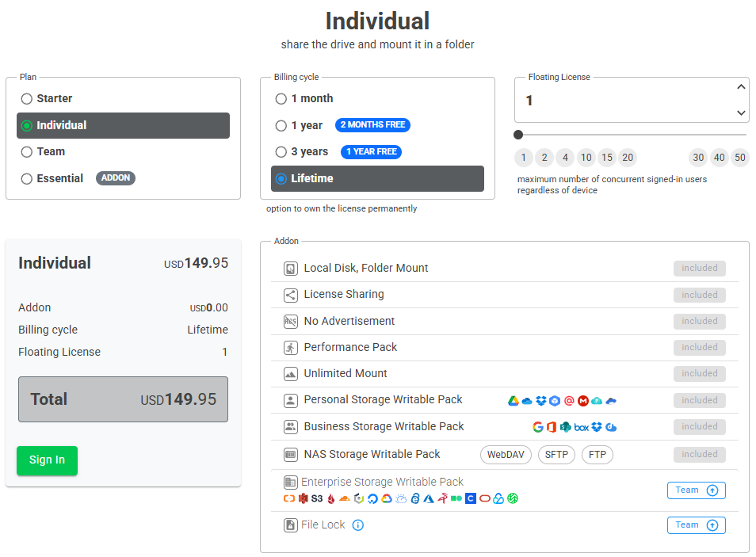The height and width of the screenshot is (557, 756).
Task: Decrease Floating License with down arrow
Action: pos(741,113)
